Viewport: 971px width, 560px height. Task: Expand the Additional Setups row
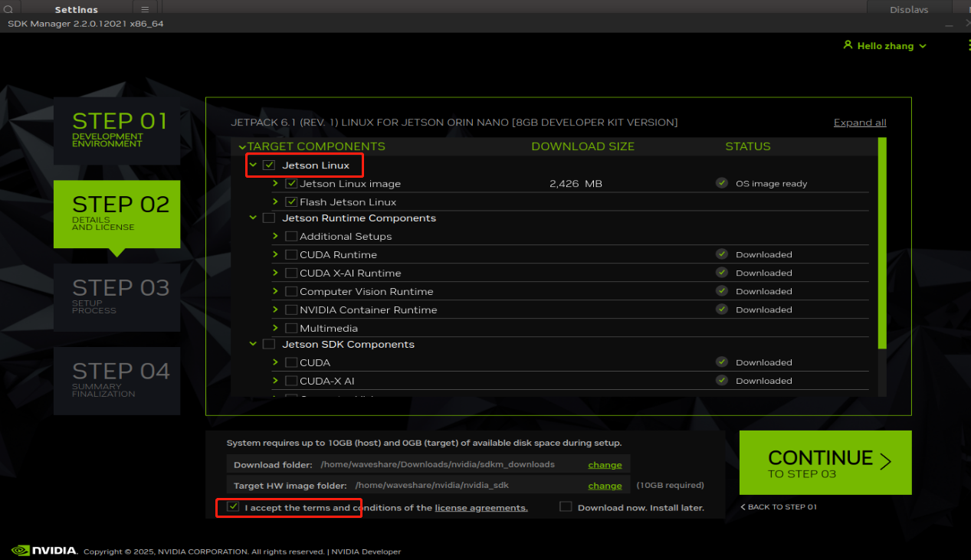pos(275,236)
